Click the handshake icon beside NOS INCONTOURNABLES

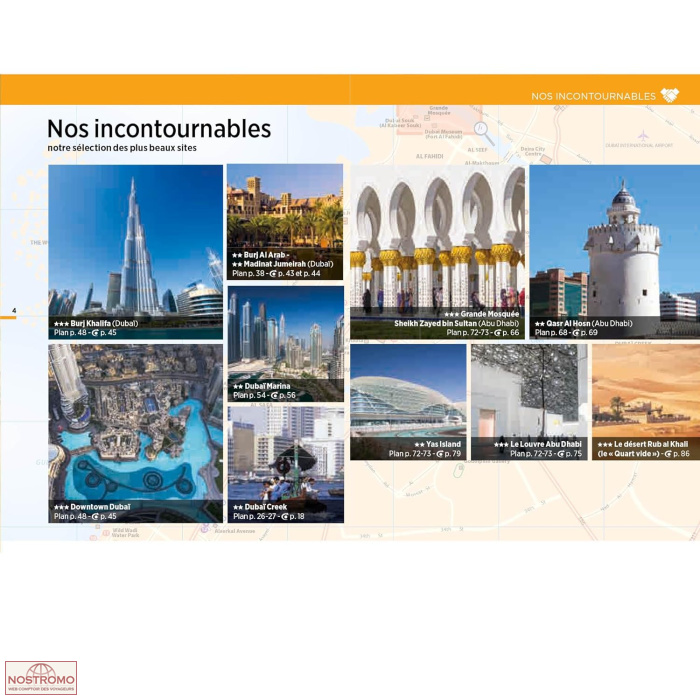[x=670, y=95]
